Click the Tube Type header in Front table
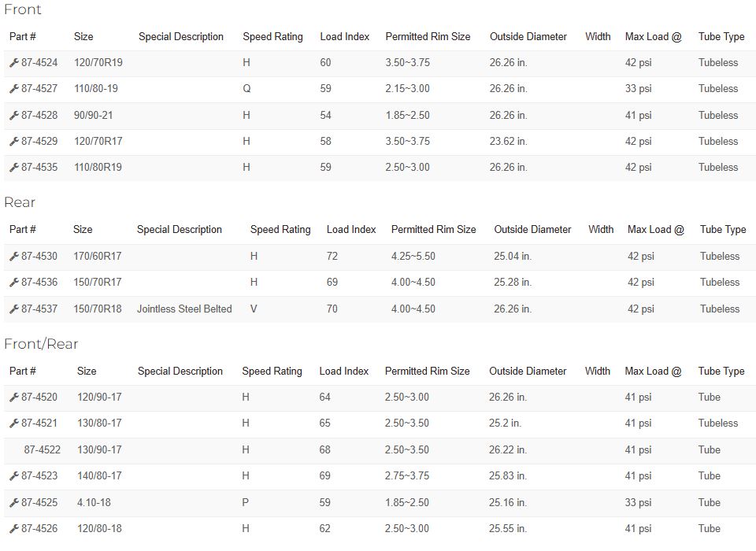 tap(721, 37)
